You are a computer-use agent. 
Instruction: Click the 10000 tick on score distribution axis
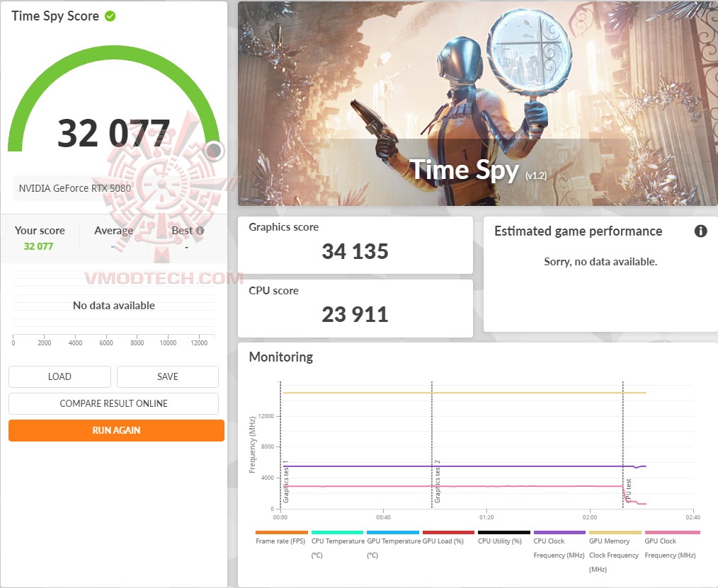168,342
